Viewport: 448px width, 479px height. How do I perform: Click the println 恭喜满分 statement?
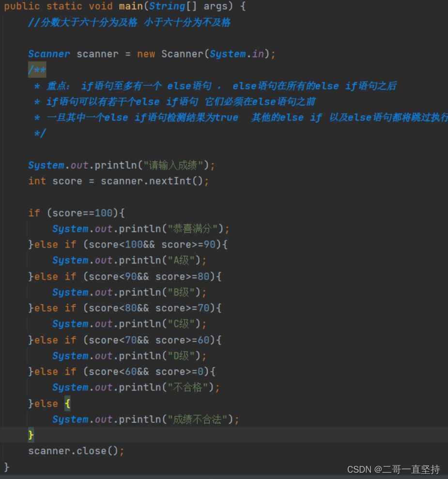tap(141, 229)
